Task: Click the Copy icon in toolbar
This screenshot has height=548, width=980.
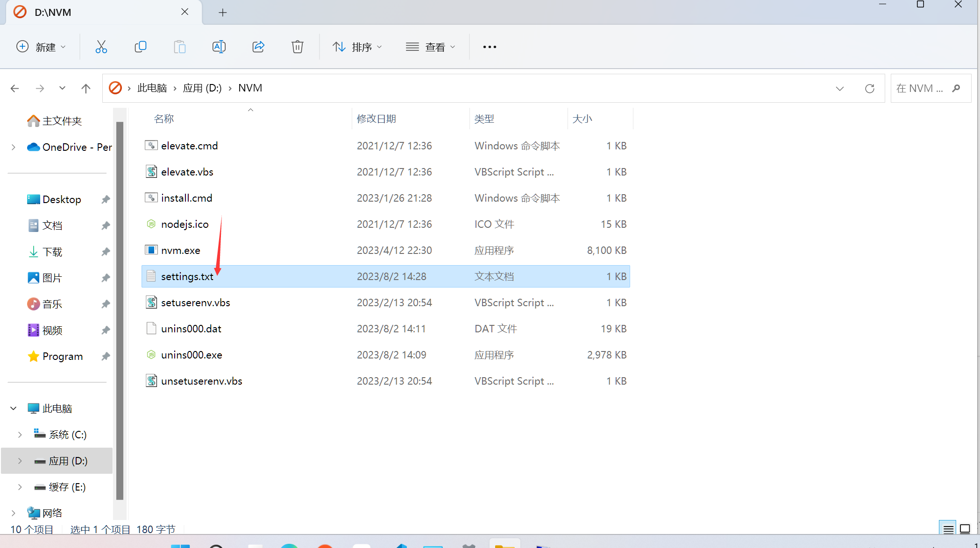Action: pos(140,47)
